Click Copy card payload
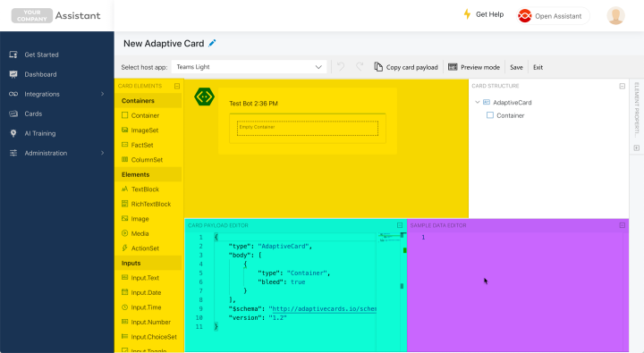This screenshot has height=353, width=644. point(406,67)
